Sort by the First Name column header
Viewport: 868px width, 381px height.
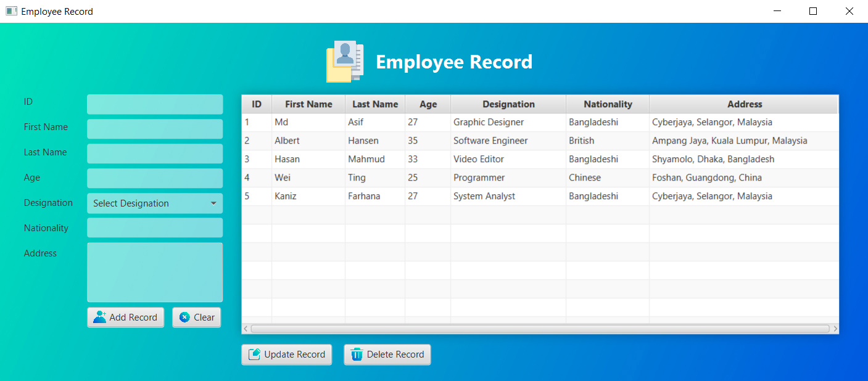(x=308, y=104)
